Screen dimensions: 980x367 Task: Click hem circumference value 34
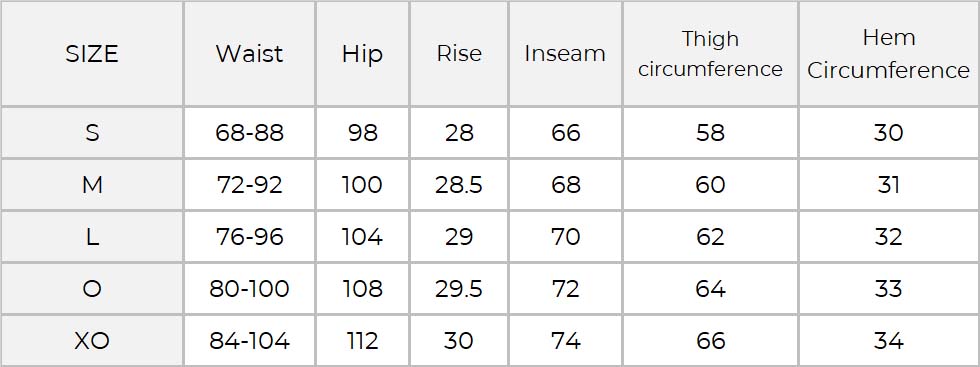(x=889, y=341)
